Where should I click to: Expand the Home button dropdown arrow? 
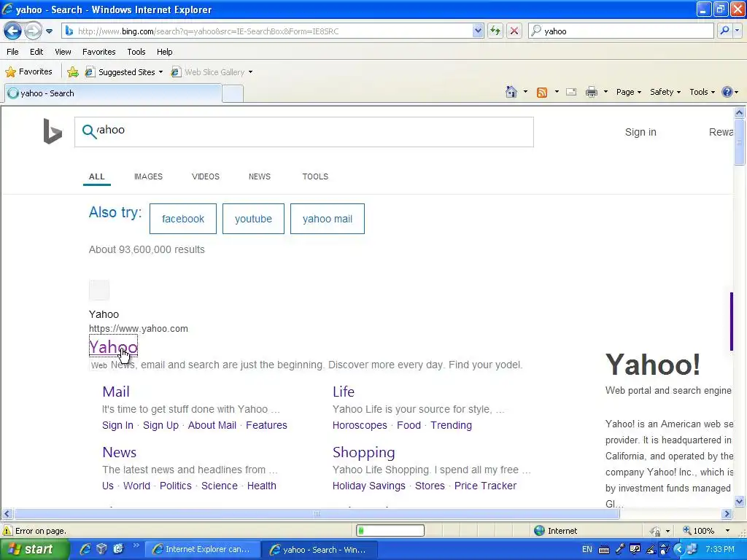point(525,92)
